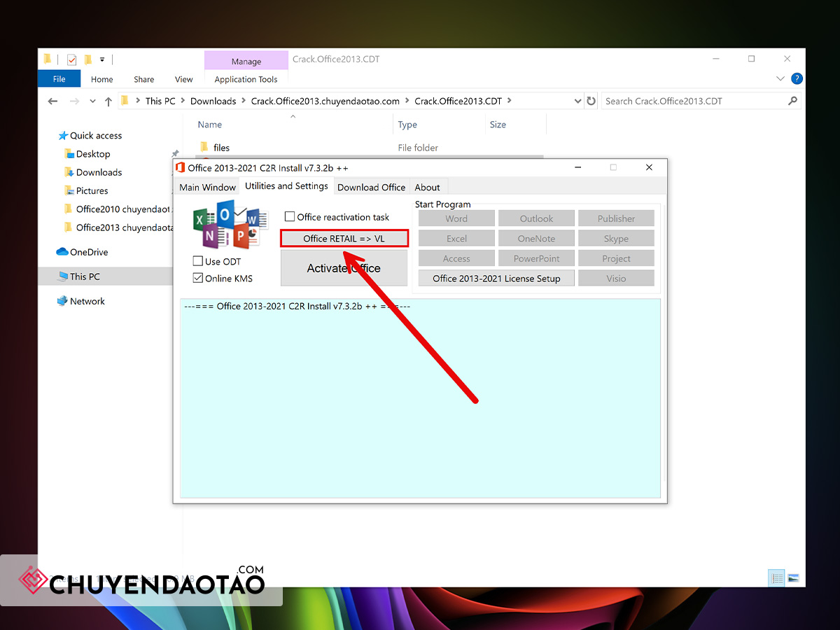Switch to the Download Office tab
840x630 pixels.
coord(371,187)
